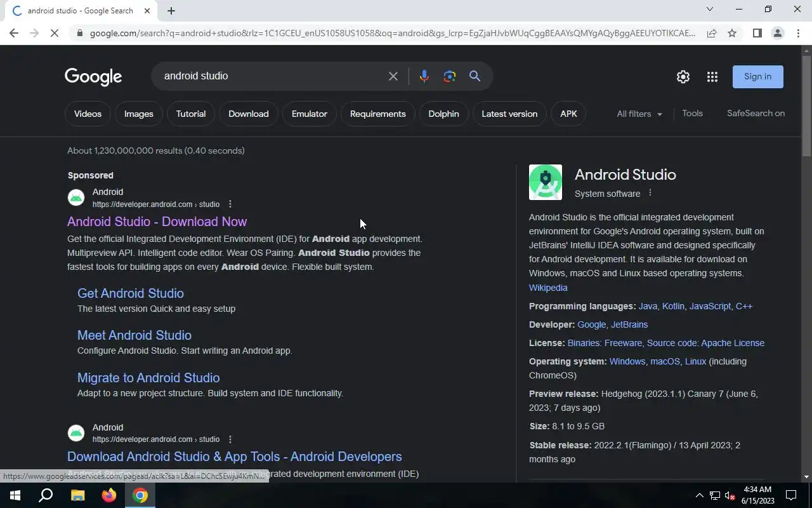Click the Kotlin programming language link
Screen dimensions: 812x508
673,306
